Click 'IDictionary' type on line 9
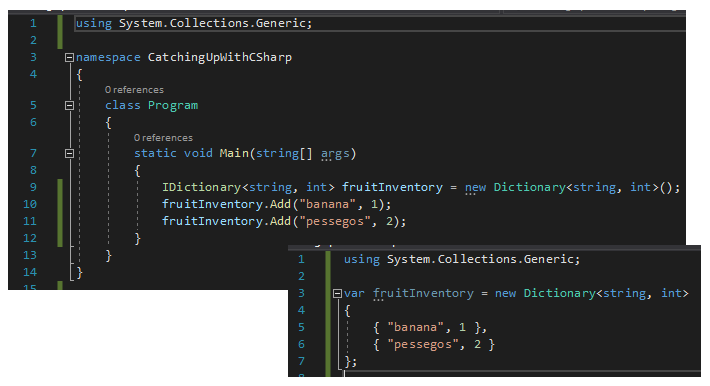This screenshot has height=386, width=710. (201, 187)
